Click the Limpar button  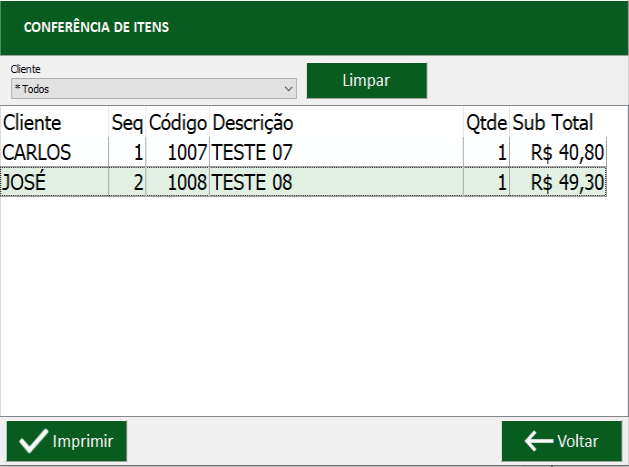click(367, 80)
